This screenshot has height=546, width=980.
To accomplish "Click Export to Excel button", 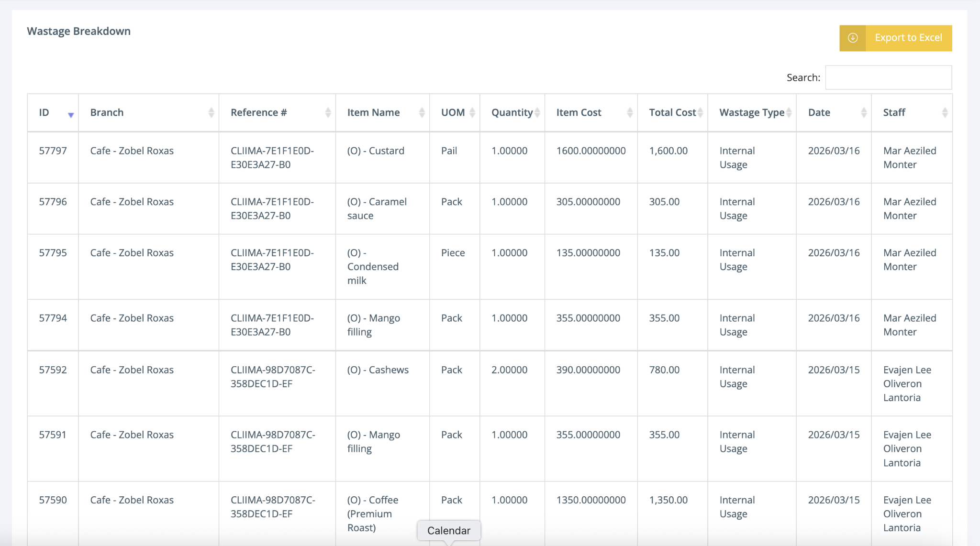I will point(908,38).
